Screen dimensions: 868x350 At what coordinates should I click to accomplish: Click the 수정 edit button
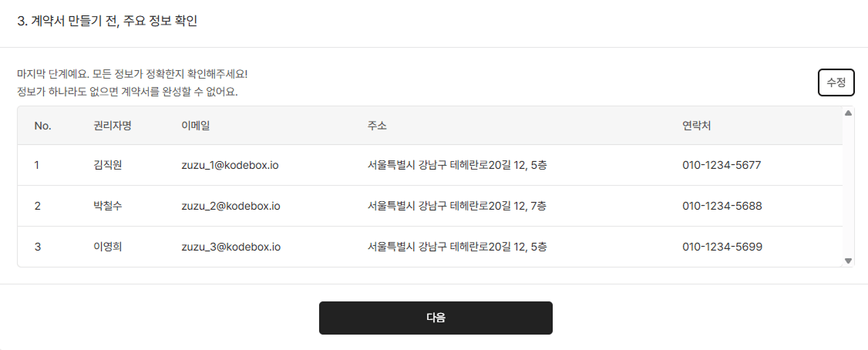[836, 82]
